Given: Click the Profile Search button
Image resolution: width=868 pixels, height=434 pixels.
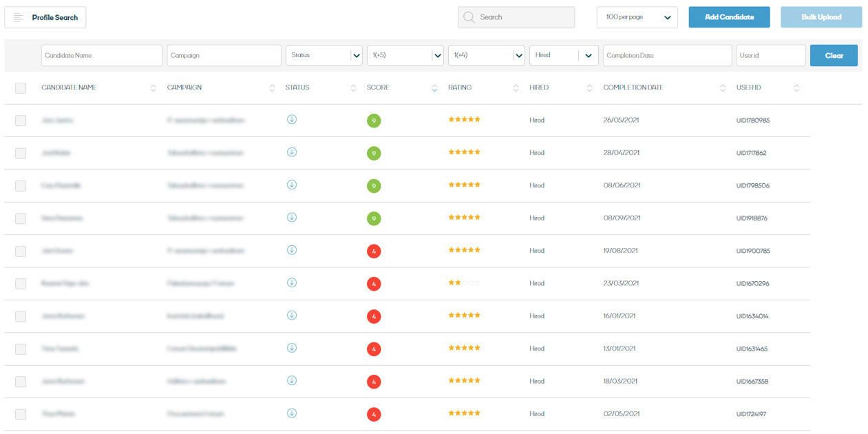Looking at the screenshot, I should coord(45,17).
